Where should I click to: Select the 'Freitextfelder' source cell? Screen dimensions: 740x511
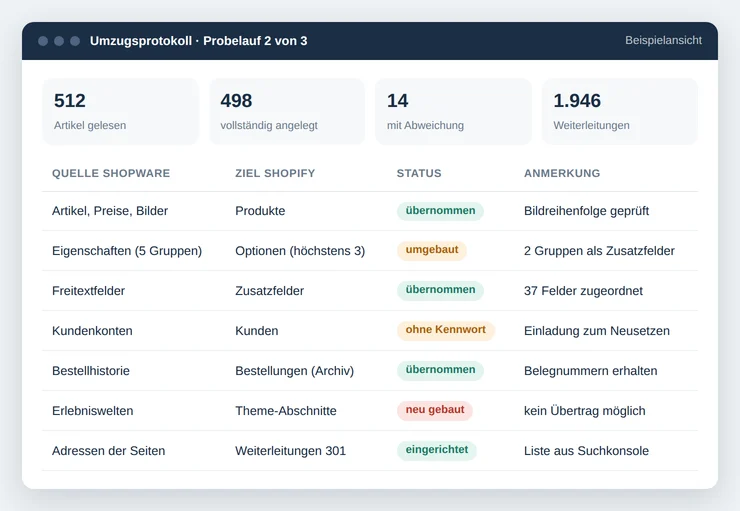(x=88, y=291)
